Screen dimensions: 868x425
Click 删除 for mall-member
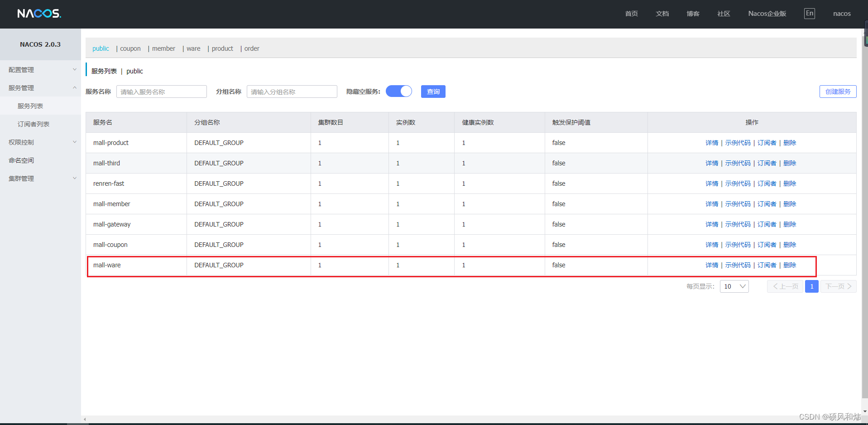click(x=790, y=204)
